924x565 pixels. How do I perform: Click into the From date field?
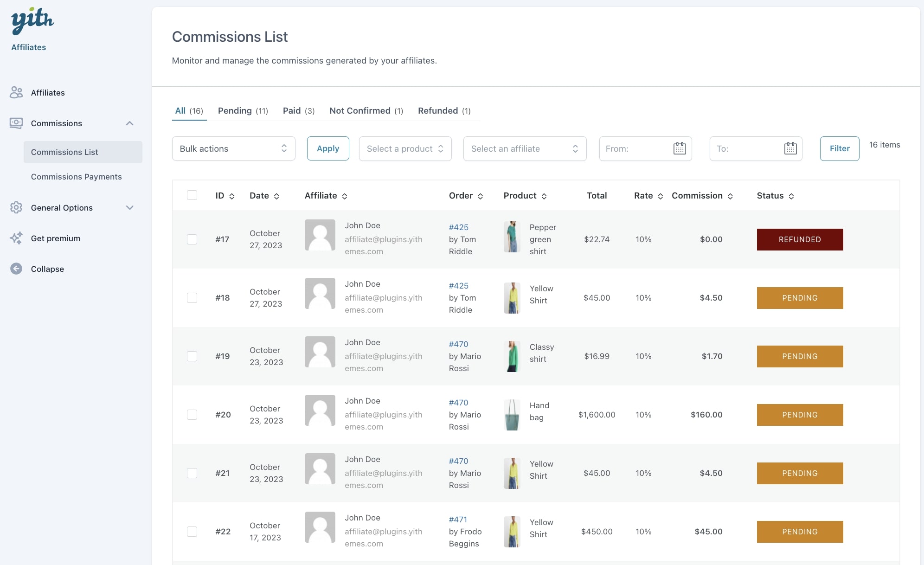(646, 148)
